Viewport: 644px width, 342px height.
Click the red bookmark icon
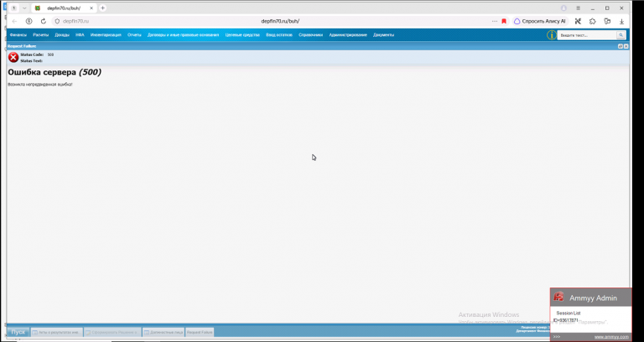504,21
